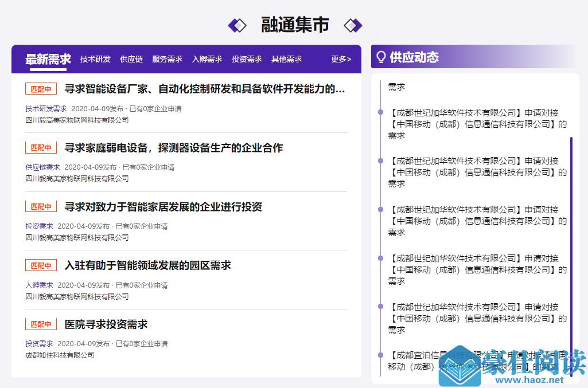
Task: Open 入驻有助于智能领域发展的园区需求 title
Action: (x=148, y=265)
